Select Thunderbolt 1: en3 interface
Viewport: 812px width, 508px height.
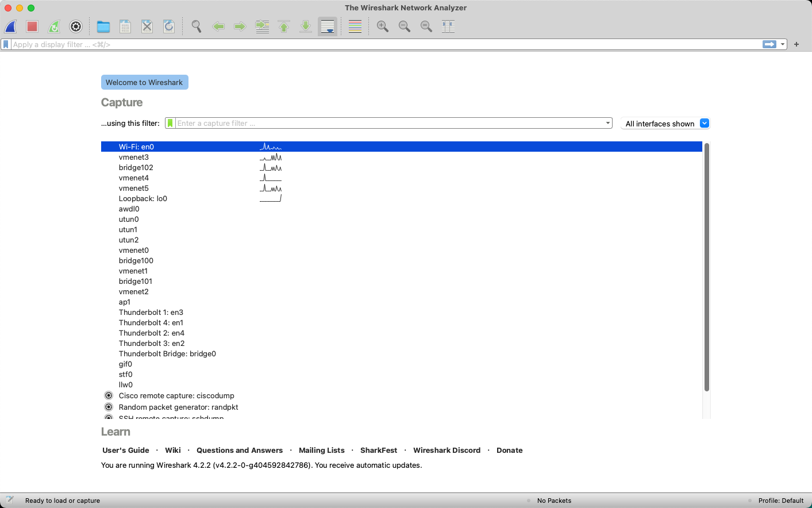(401, 312)
